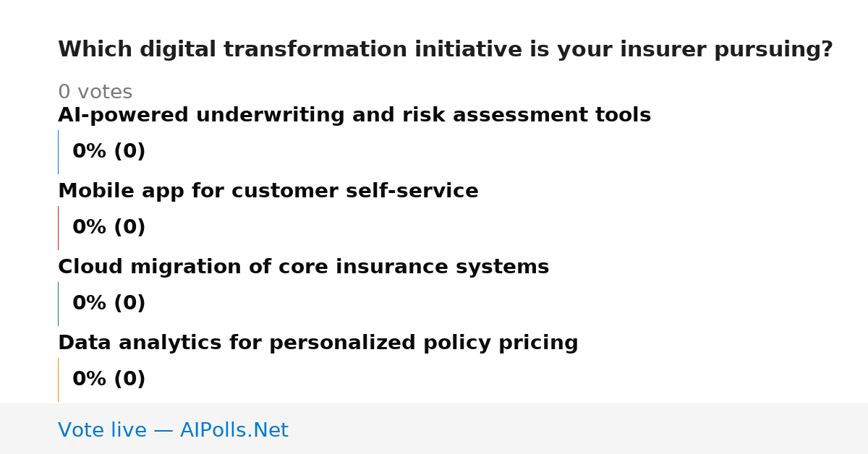Click the 0% (0) result under Data analytics
Screen dimensions: 868x454
tap(109, 380)
